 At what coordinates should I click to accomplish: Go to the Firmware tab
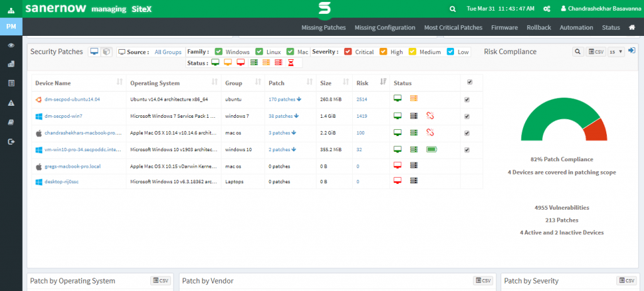[x=504, y=28]
